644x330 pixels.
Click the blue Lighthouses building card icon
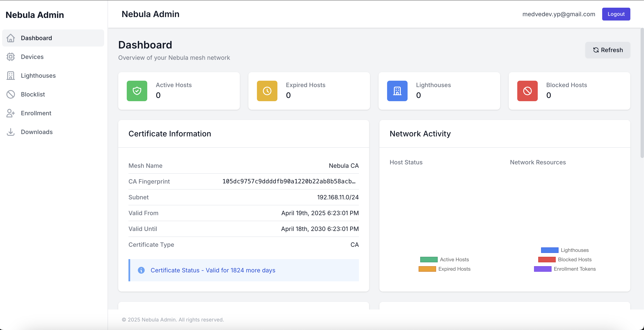coord(397,91)
